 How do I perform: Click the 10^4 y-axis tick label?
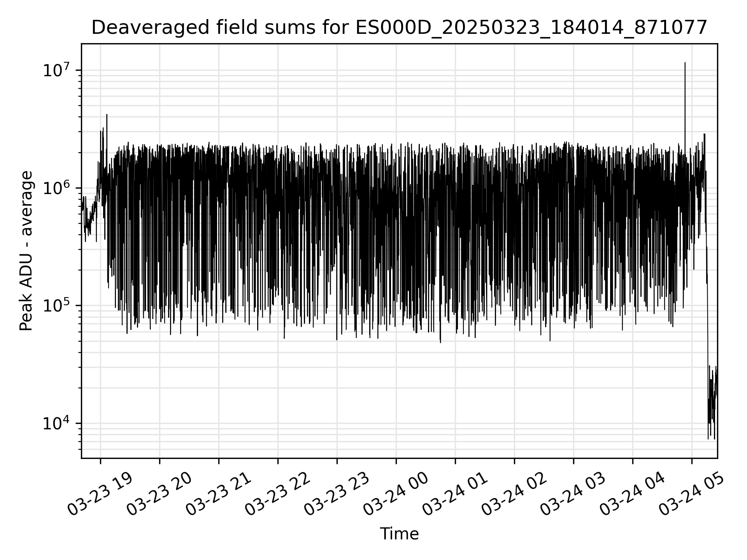pyautogui.click(x=57, y=423)
